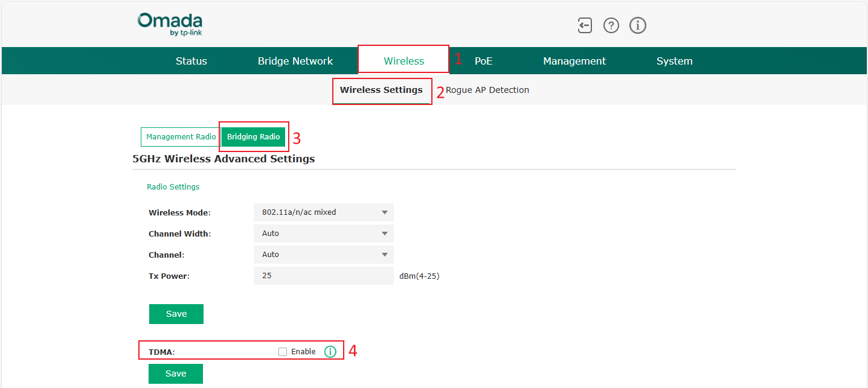Click the Omada by tp-link logo
The width and height of the screenshot is (868, 388).
point(170,25)
